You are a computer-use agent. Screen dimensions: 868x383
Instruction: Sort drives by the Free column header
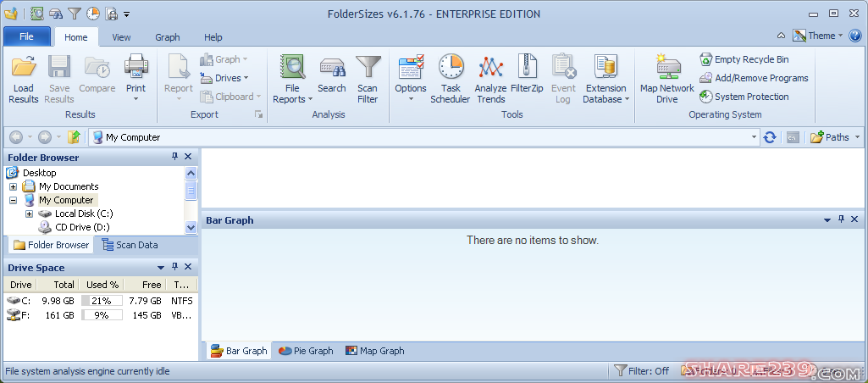click(x=144, y=285)
